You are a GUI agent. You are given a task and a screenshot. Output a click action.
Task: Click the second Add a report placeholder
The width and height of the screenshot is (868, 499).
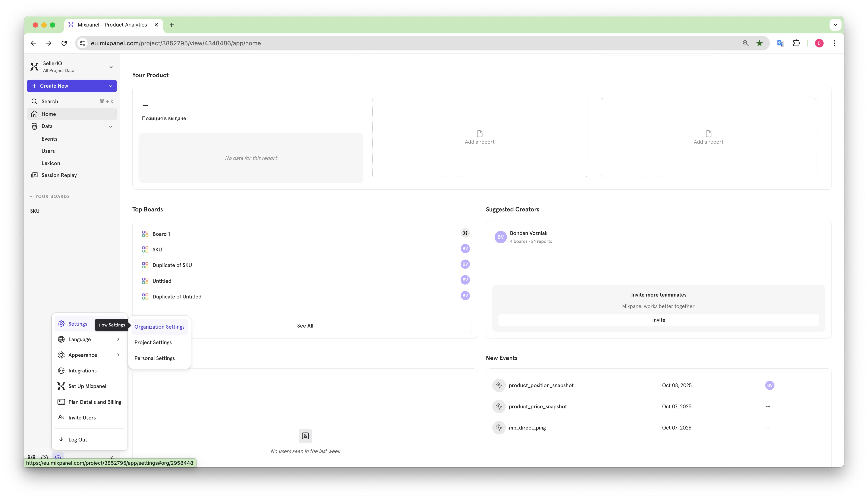pyautogui.click(x=708, y=137)
